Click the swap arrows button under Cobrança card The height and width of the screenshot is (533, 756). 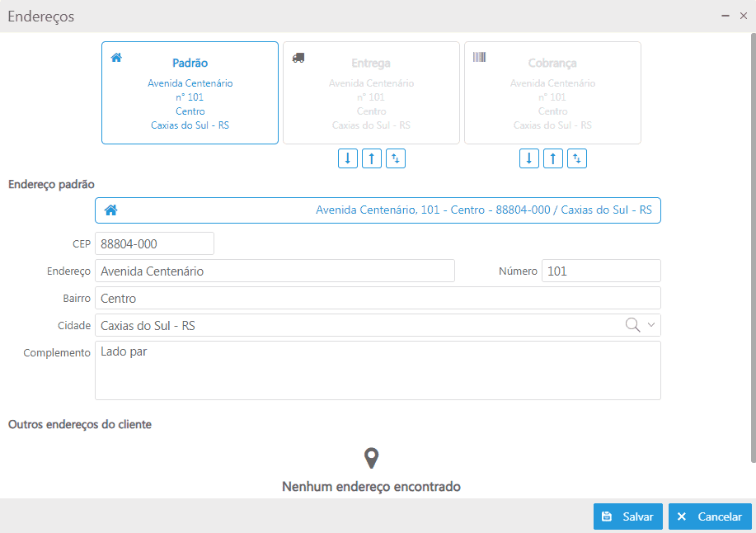pos(577,158)
